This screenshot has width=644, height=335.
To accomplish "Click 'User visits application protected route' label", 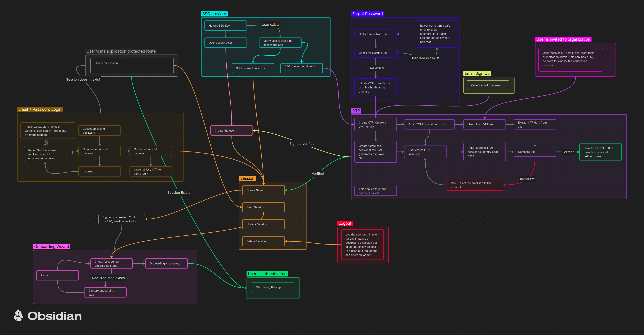I will (121, 51).
